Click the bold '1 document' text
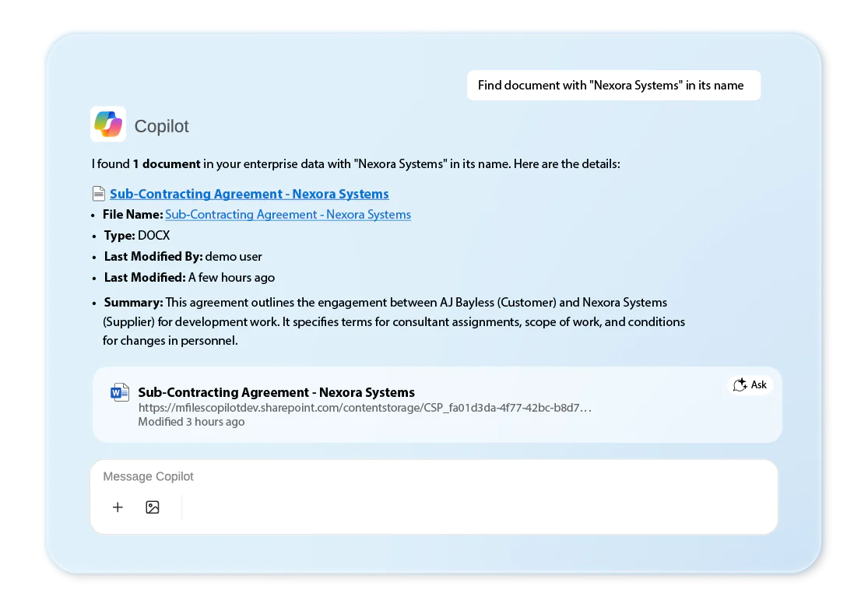This screenshot has width=868, height=607. click(166, 164)
